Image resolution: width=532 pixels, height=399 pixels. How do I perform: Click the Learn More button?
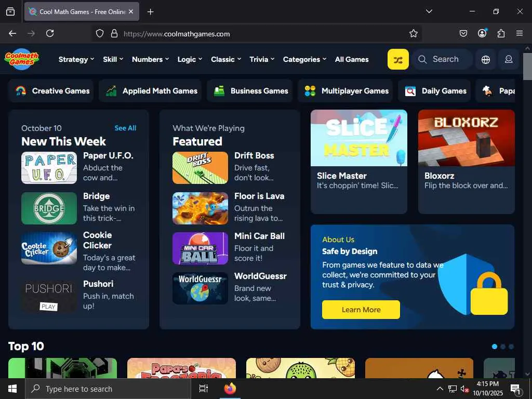pos(361,310)
